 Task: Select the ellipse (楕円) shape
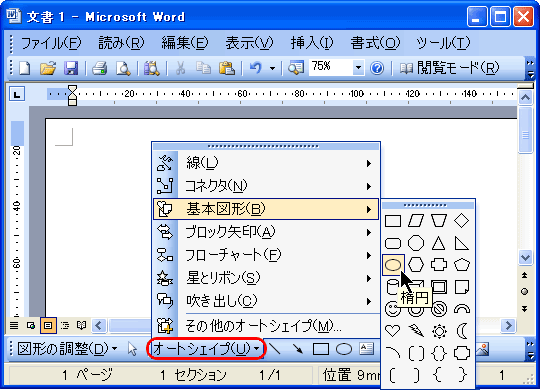click(x=393, y=265)
